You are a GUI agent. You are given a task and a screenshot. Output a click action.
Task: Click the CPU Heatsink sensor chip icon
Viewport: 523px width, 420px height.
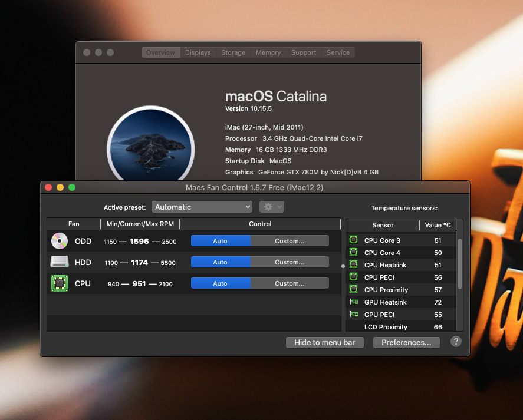coord(354,264)
